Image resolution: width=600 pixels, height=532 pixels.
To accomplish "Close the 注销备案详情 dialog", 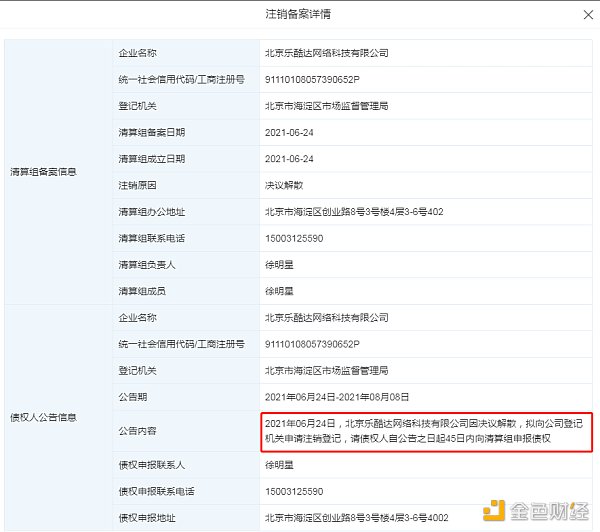I will coord(588,15).
